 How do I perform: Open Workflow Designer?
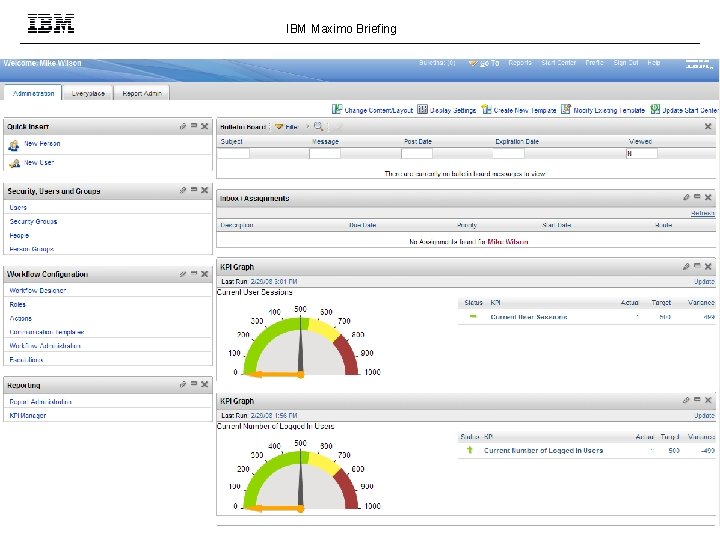point(38,291)
